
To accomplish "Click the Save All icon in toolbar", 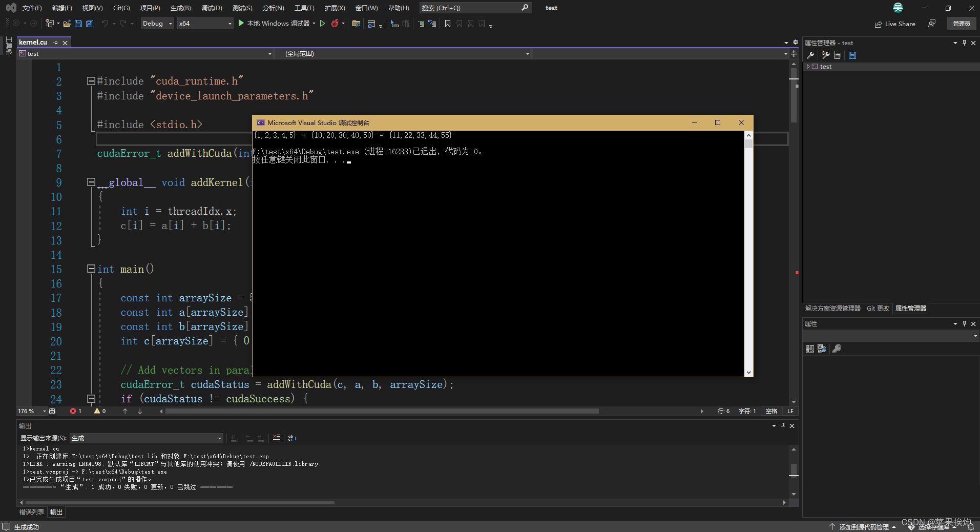I will pos(89,23).
